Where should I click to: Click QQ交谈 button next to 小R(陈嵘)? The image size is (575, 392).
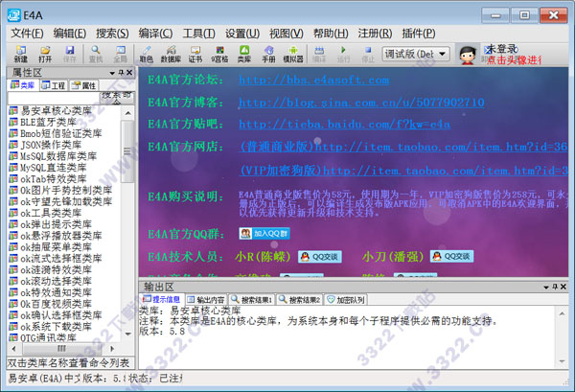tap(320, 257)
